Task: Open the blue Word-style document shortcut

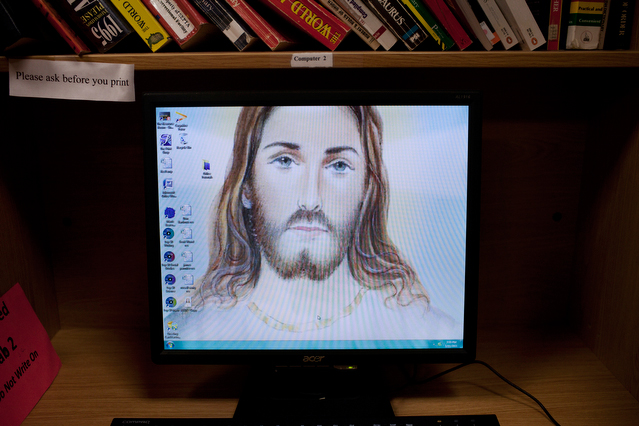Action: [x=167, y=183]
